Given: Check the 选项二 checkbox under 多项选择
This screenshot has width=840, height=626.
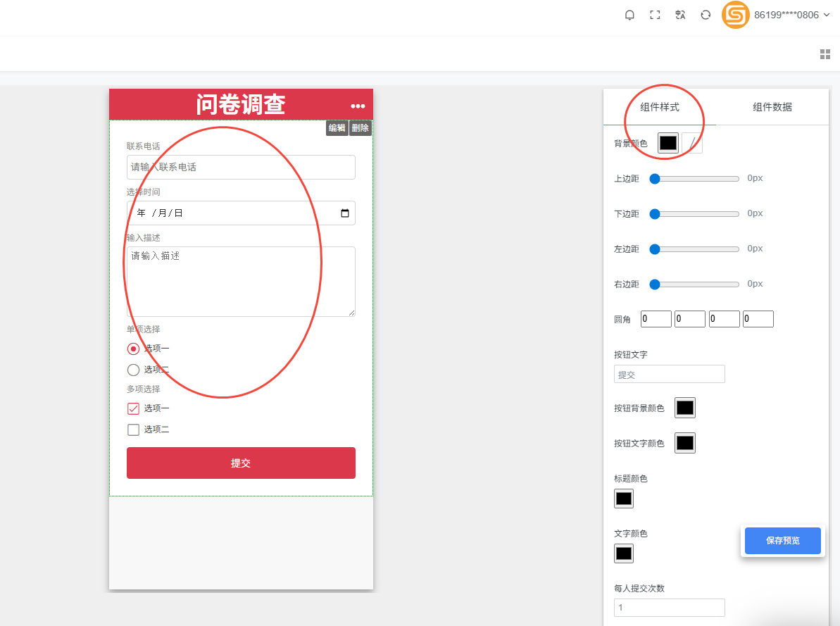Looking at the screenshot, I should [133, 430].
